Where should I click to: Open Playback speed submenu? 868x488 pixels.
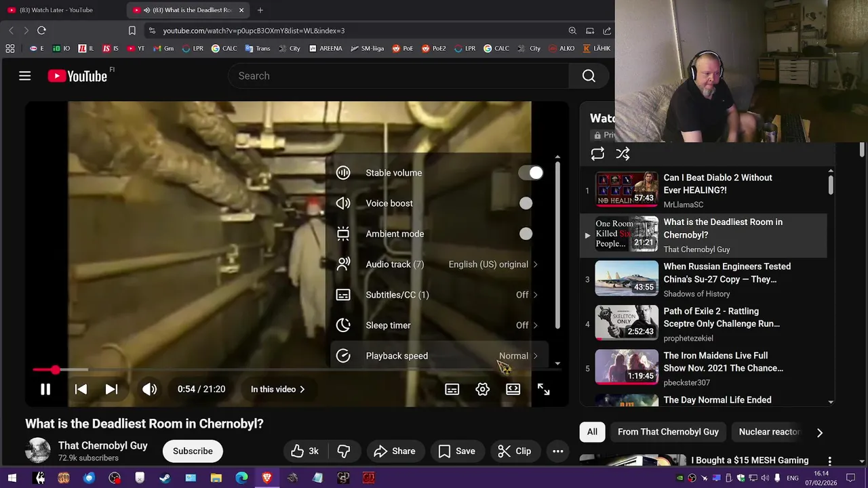pos(439,356)
